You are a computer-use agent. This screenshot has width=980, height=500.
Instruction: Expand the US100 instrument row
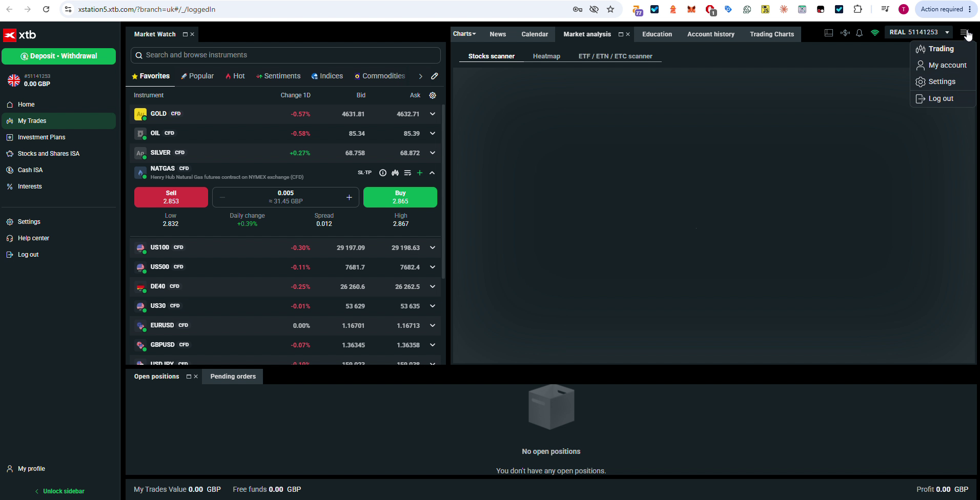[433, 247]
